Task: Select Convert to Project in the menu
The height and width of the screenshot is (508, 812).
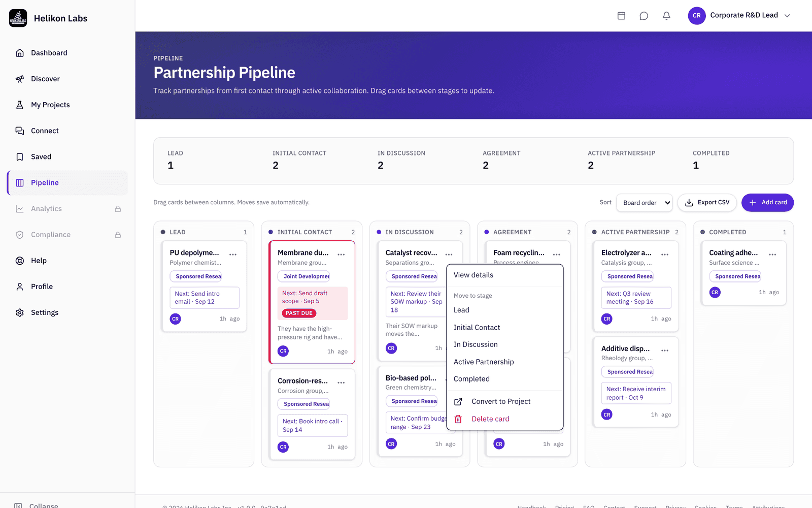Action: click(505, 401)
